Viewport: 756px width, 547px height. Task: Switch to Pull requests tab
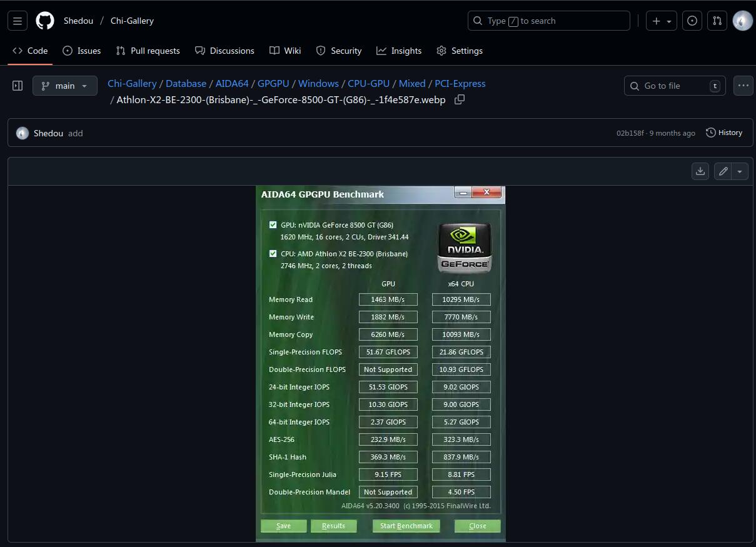coord(148,51)
